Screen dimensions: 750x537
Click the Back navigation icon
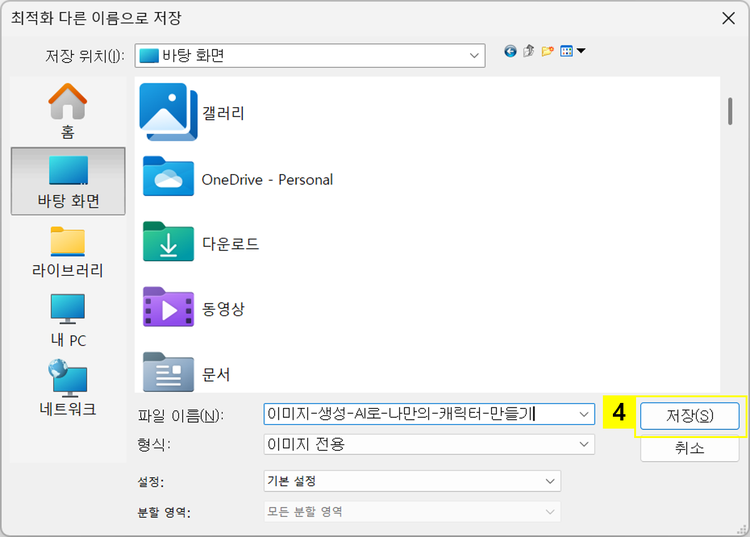pyautogui.click(x=510, y=51)
